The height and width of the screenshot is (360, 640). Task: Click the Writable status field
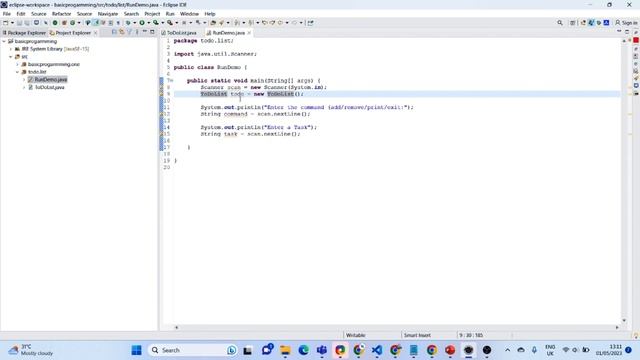[x=356, y=335]
